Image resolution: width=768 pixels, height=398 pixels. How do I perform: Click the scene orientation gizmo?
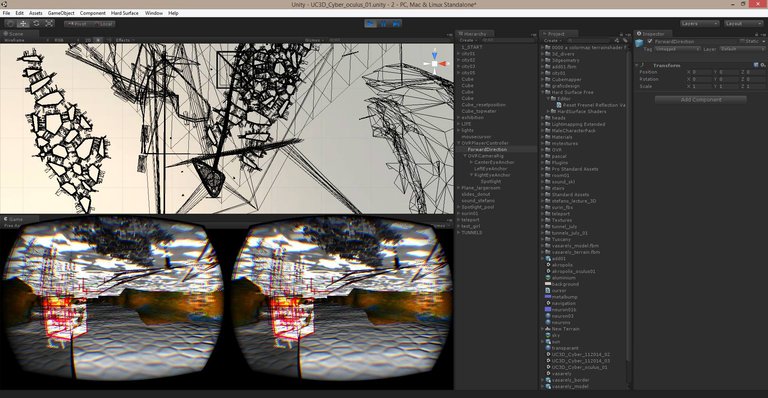pos(435,63)
